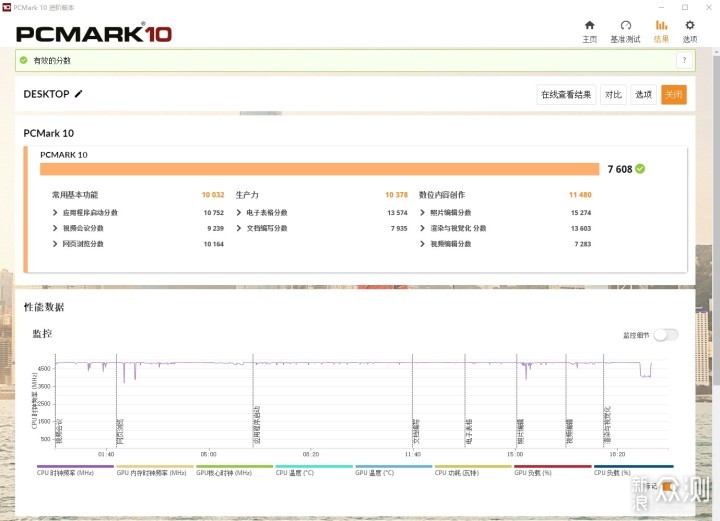Click the orange PCMARK 10 score bar
The width and height of the screenshot is (720, 521).
320,169
